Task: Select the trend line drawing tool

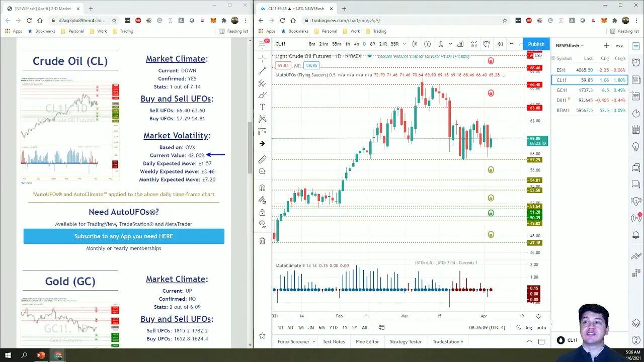Action: click(x=262, y=71)
